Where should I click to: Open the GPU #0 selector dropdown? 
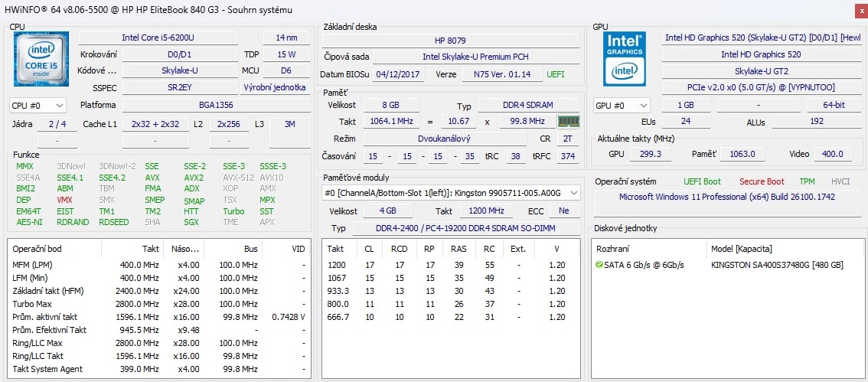click(622, 105)
